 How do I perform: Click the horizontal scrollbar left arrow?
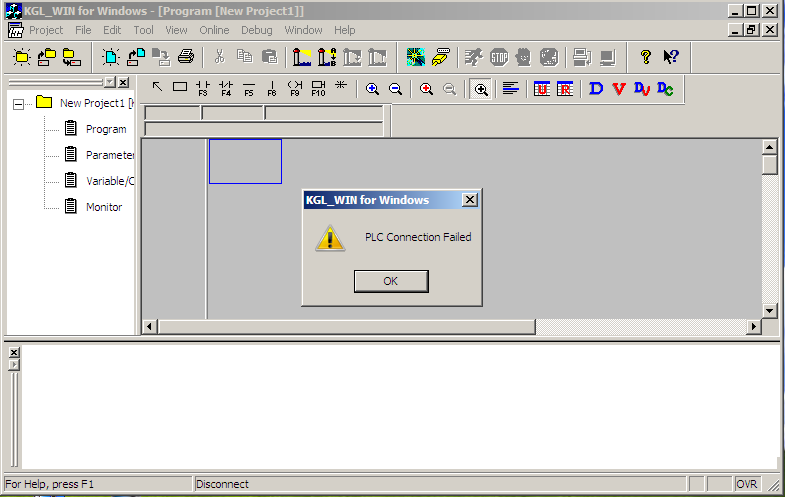[149, 327]
